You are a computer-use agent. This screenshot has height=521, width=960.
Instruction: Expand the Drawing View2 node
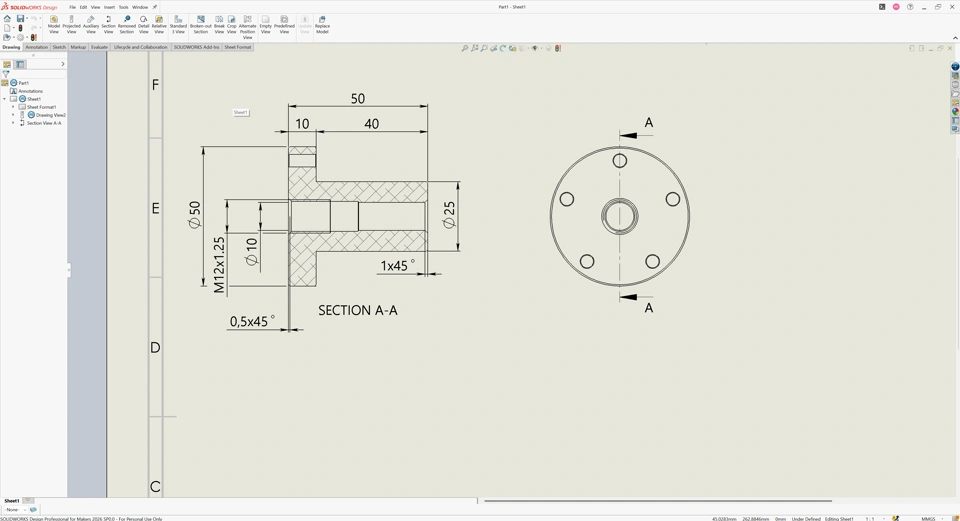click(13, 115)
